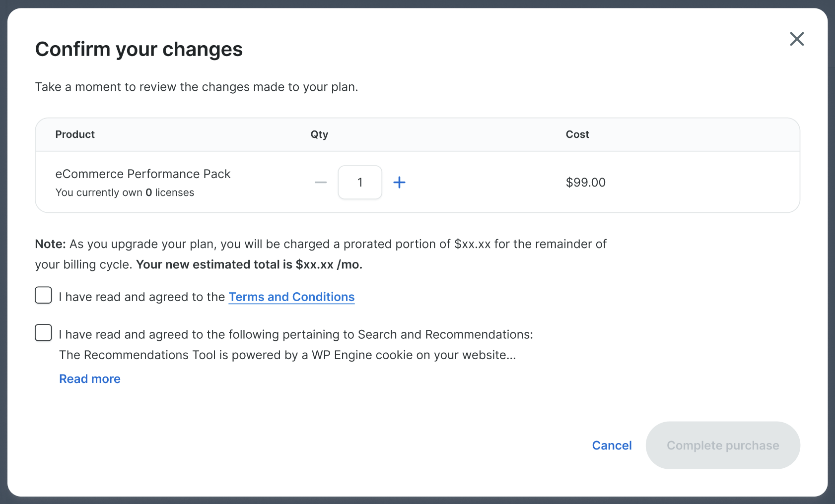
Task: Click the Recommendations Tool cookie description text
Action: [x=287, y=355]
